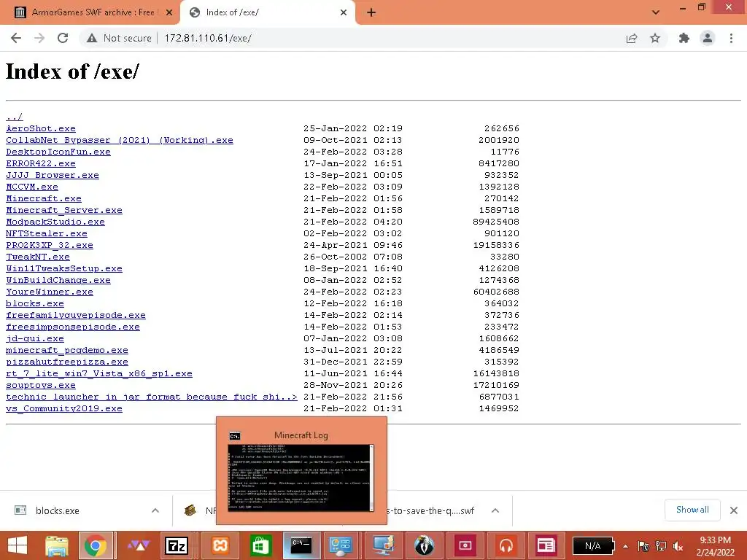
Task: Open technic_launcher_in_jar_format link
Action: pyautogui.click(x=152, y=397)
